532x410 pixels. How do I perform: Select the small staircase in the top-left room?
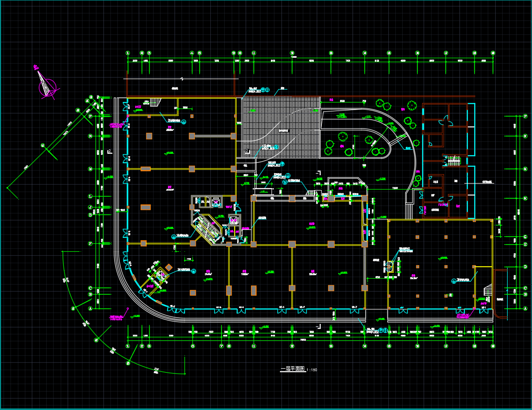pyautogui.click(x=155, y=102)
